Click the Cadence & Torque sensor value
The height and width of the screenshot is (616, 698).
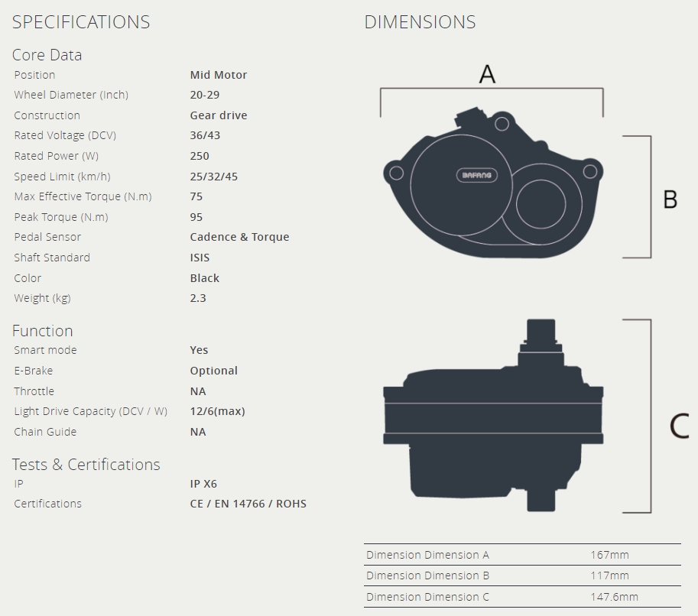click(x=239, y=237)
